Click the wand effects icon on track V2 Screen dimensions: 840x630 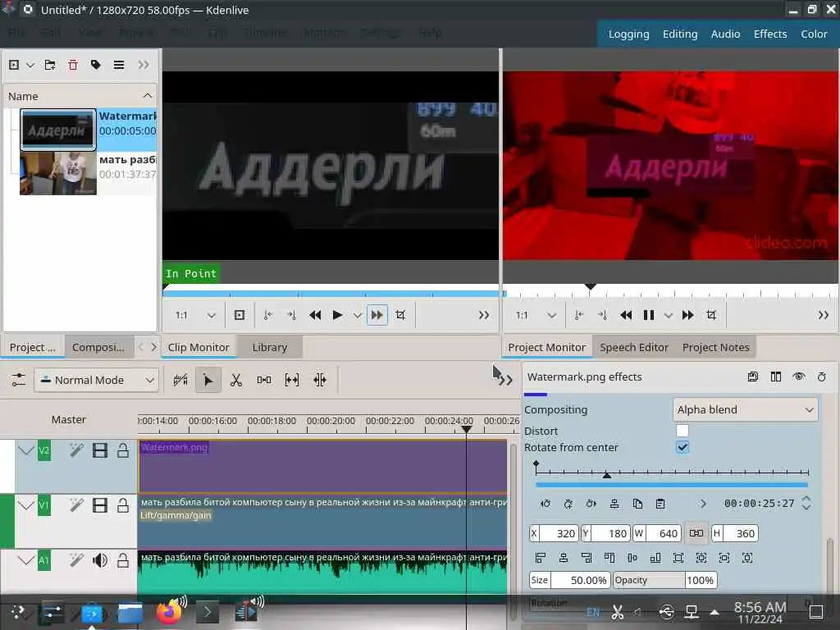point(76,450)
